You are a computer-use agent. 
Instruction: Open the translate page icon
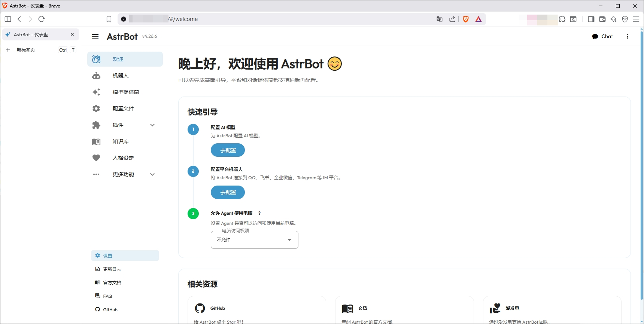tap(440, 19)
